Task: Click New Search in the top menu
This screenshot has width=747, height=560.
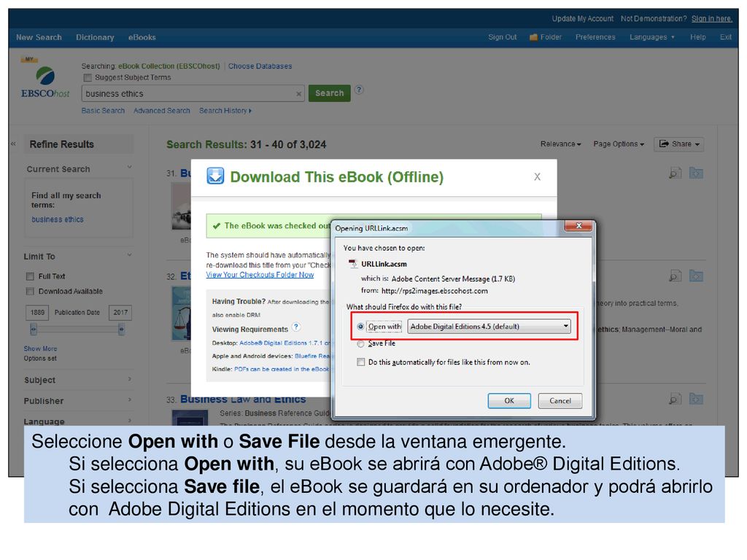Action: pos(39,37)
